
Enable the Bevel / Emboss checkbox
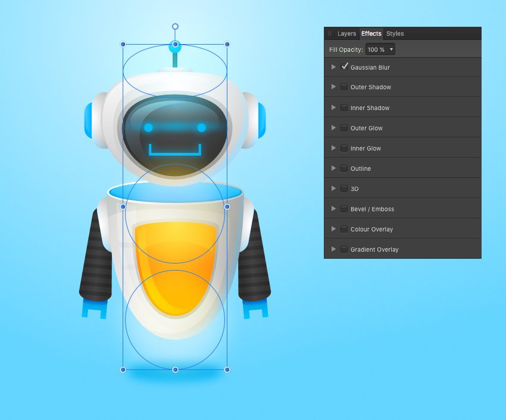pos(344,209)
